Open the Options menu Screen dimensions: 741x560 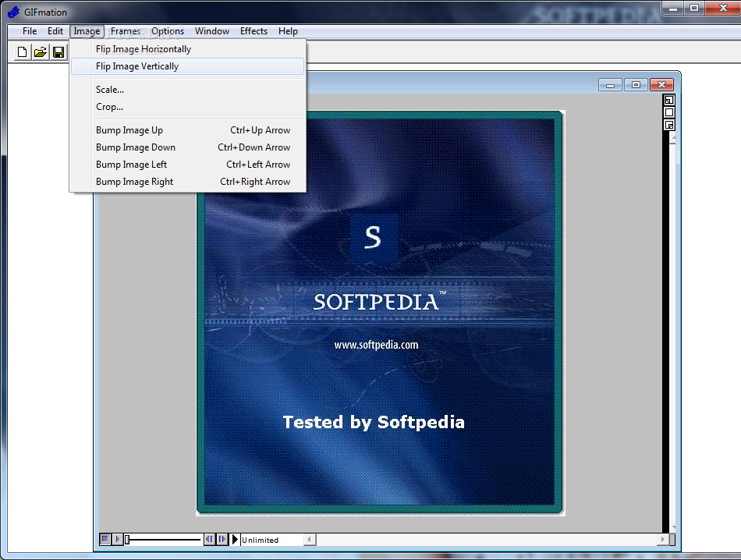[x=168, y=30]
